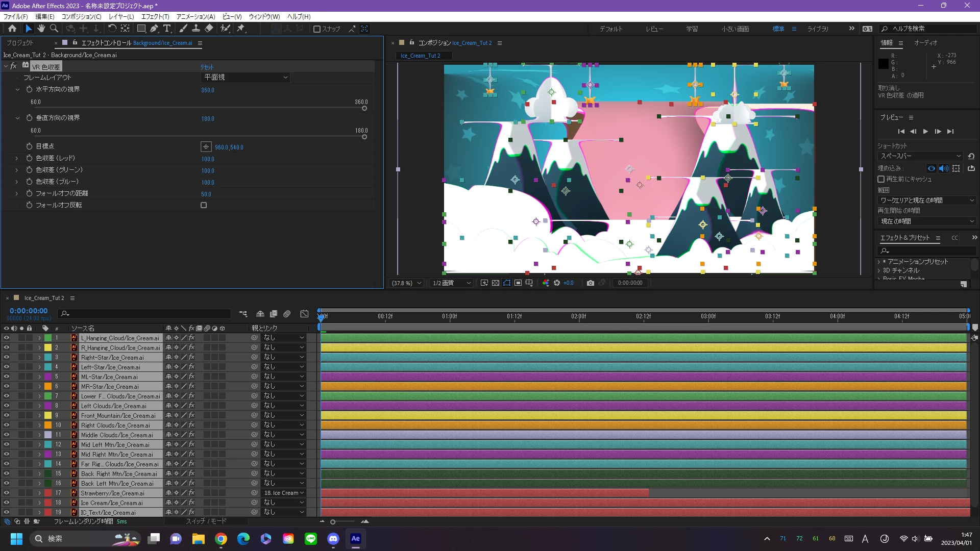Open the フレームレイアウト dropdown
Screen dimensions: 980x551
point(246,77)
